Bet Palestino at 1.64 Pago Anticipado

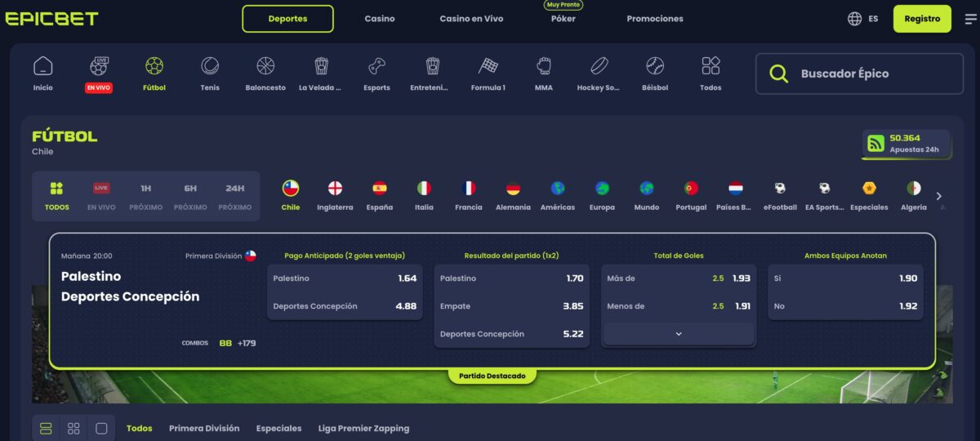[x=345, y=278]
